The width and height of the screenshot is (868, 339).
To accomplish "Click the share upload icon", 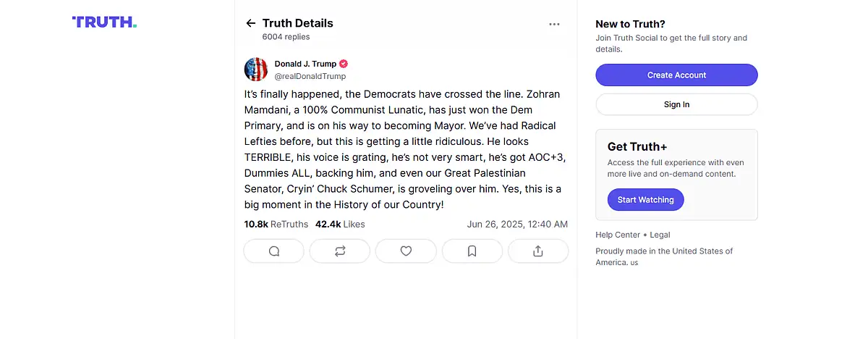I will pyautogui.click(x=537, y=251).
